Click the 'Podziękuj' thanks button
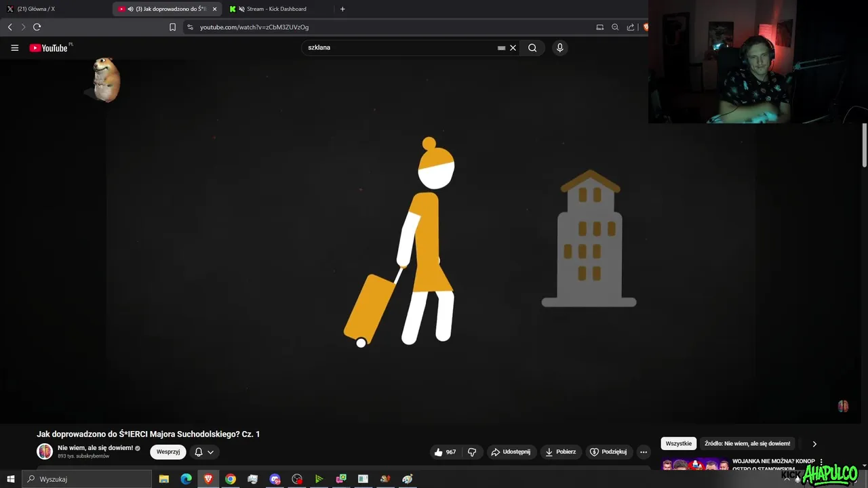 (x=608, y=452)
